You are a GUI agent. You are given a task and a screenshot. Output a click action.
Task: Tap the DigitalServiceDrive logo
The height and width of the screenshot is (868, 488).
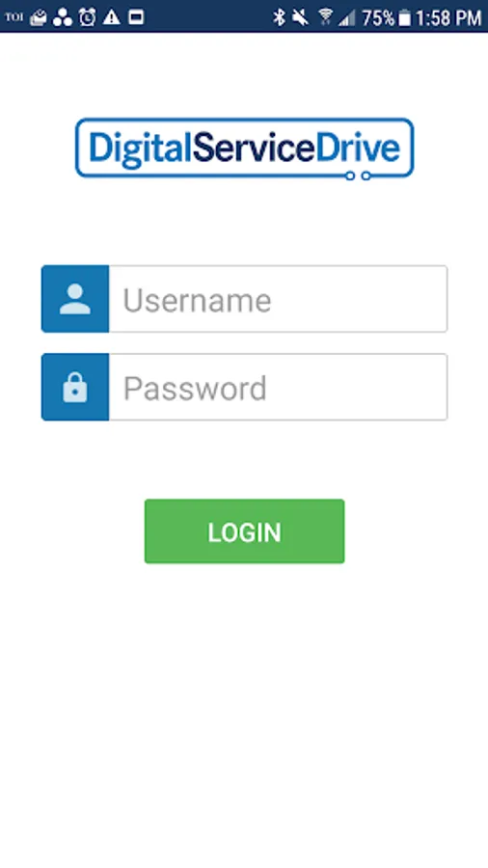245,149
